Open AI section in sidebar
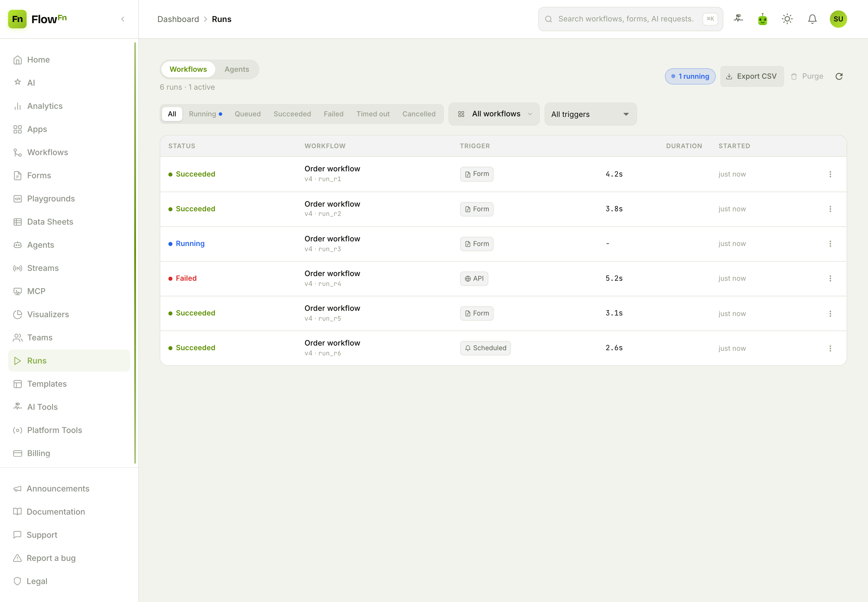This screenshot has height=602, width=868. click(x=69, y=82)
